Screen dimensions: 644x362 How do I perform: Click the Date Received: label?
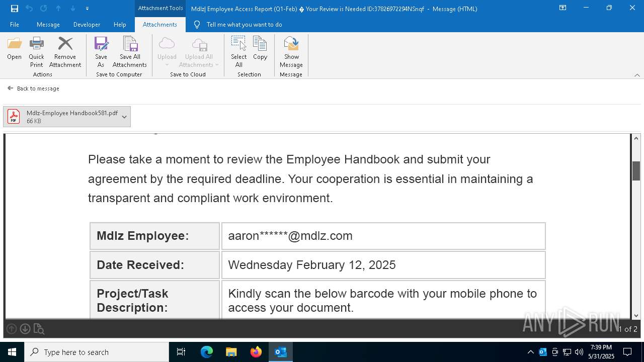click(140, 265)
